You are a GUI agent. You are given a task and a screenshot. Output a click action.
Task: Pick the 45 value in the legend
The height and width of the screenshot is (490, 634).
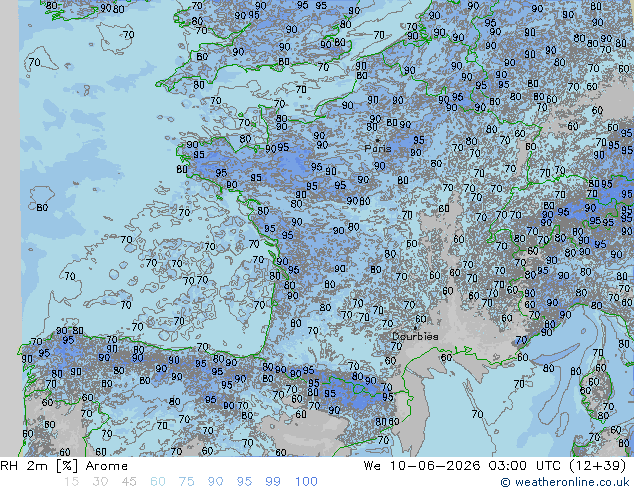(x=129, y=482)
